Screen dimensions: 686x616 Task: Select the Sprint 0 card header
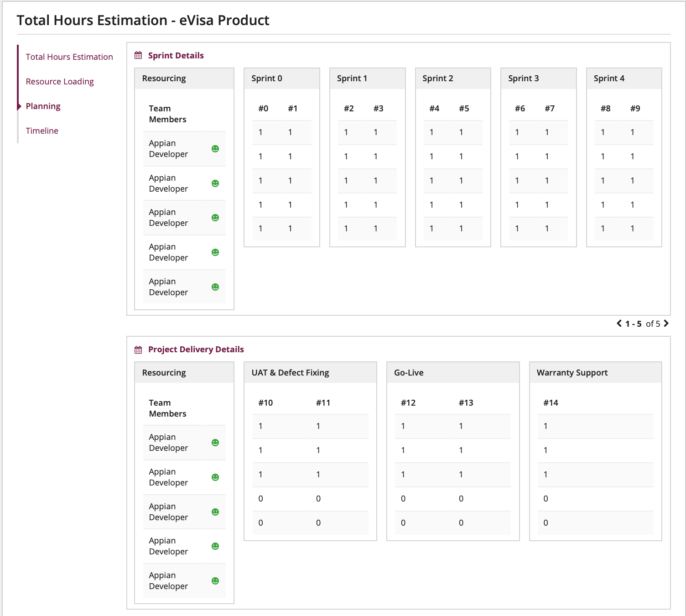282,78
